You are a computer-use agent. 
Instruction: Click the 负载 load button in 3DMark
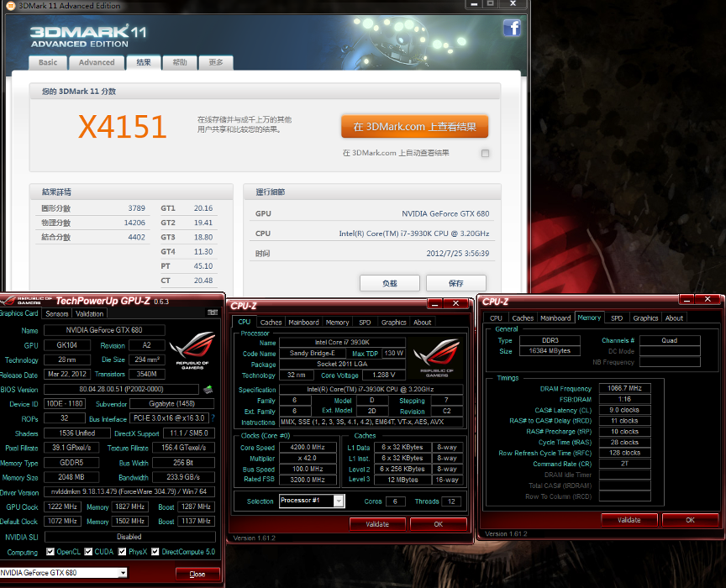pyautogui.click(x=390, y=283)
